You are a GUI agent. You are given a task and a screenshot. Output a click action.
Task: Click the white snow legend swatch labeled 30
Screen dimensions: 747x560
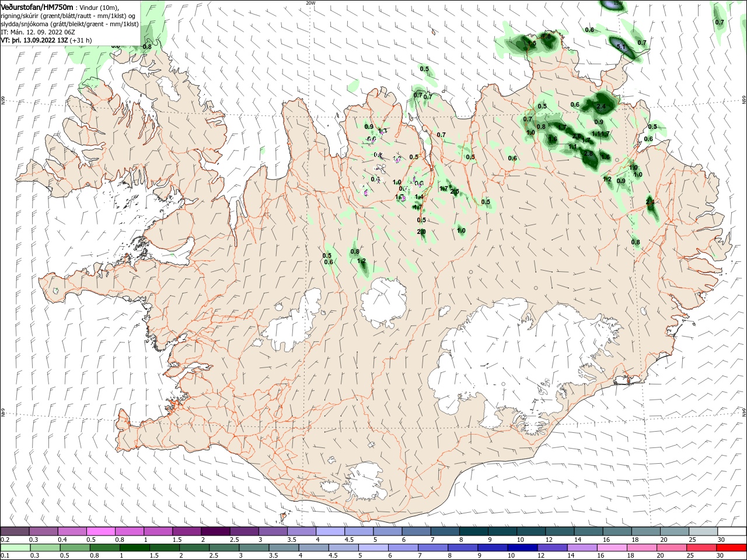732,531
